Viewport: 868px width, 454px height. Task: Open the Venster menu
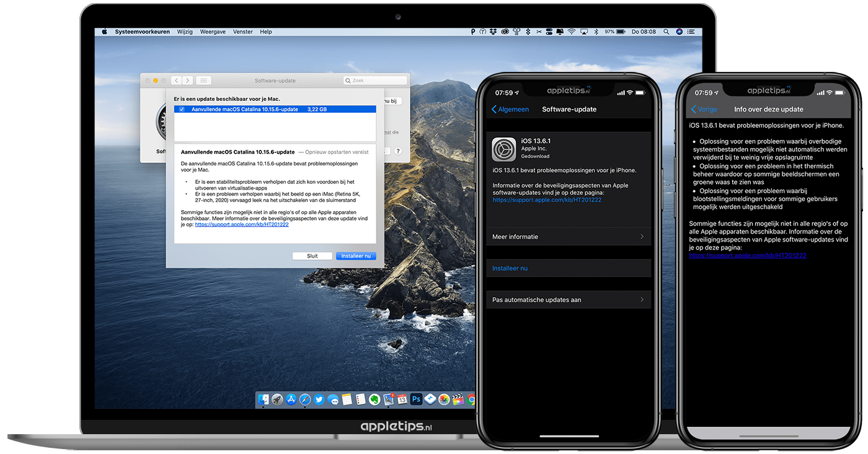[242, 32]
